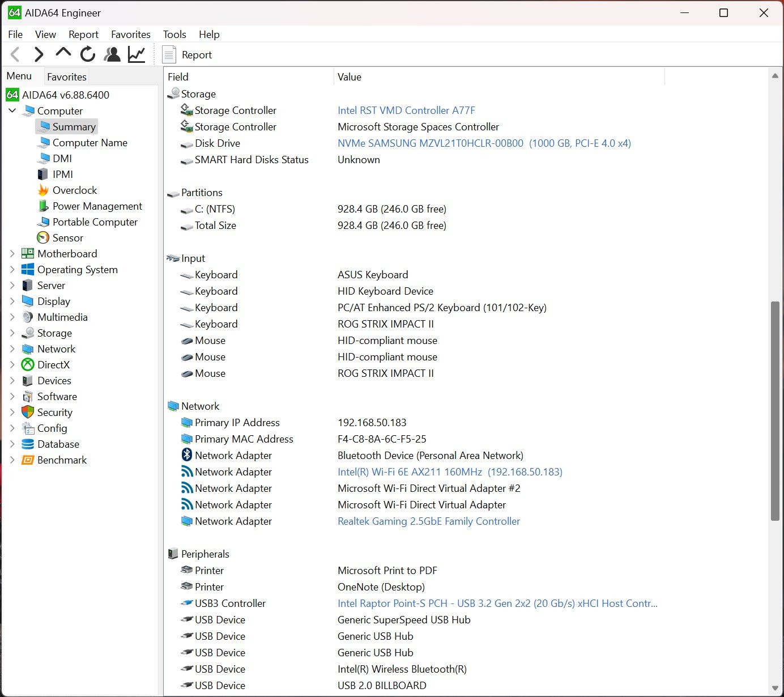Open the File menu

(x=15, y=35)
